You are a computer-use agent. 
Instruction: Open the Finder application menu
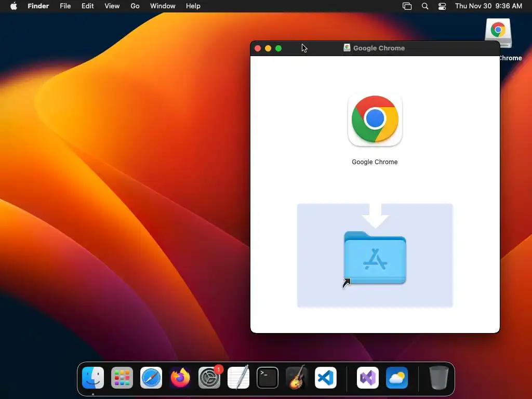(x=38, y=6)
